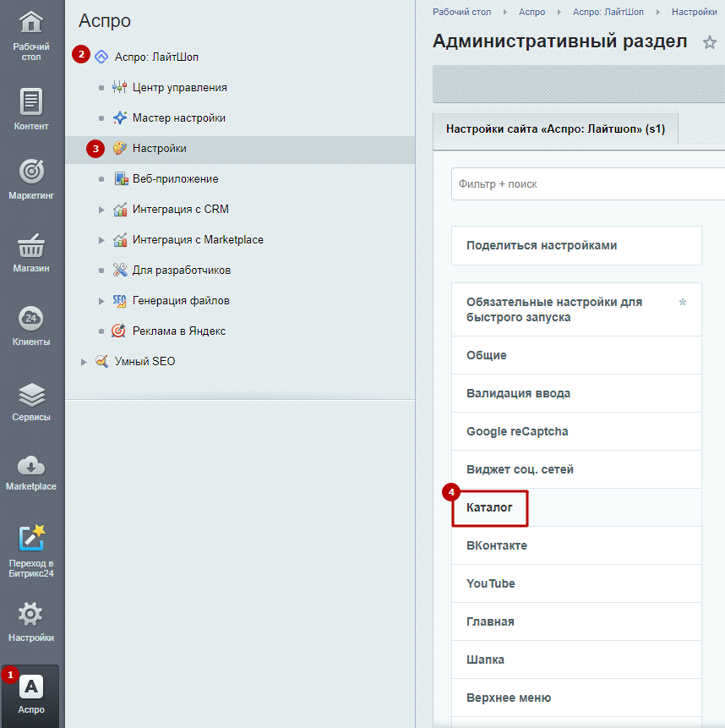Open the Сервисы section icon
The image size is (725, 728).
[x=31, y=395]
